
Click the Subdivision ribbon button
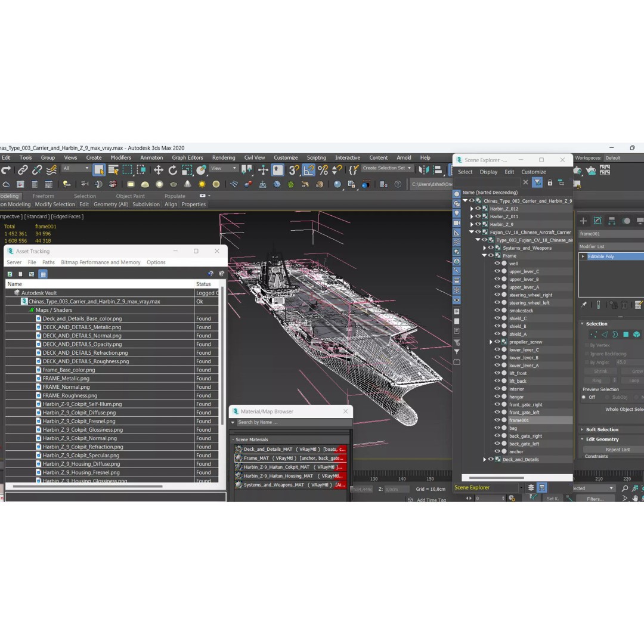click(146, 204)
